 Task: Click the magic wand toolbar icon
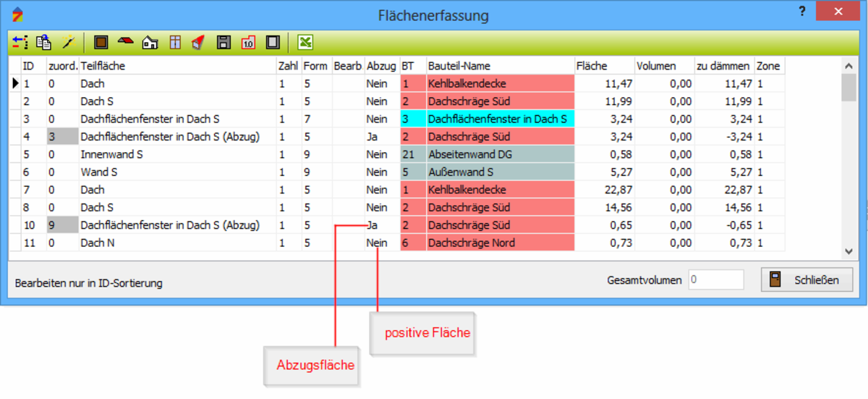(x=69, y=42)
